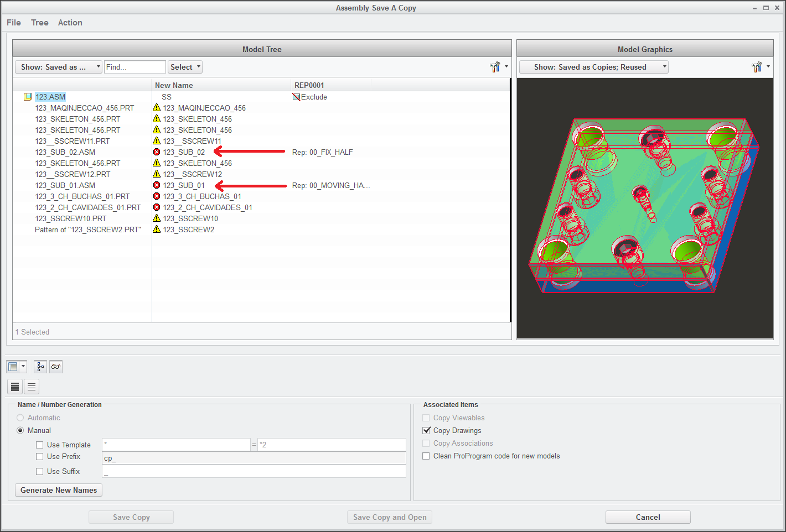Open Model Graphics settings tool icon

coord(757,67)
